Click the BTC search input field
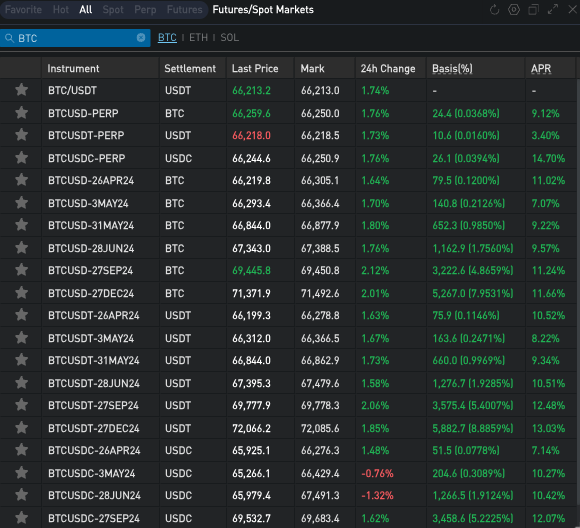 75,38
